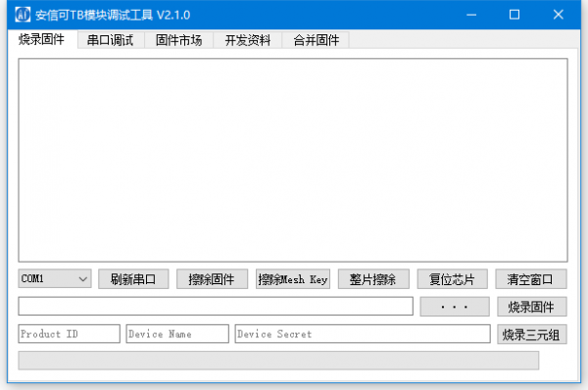Focus the Device Secret input field
This screenshot has height=390, width=588.
point(363,333)
